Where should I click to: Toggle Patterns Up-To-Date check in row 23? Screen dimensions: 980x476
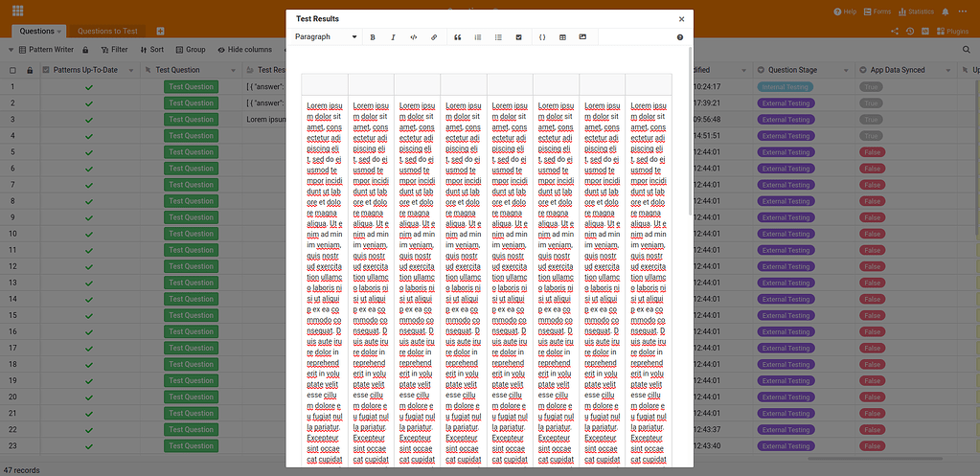[89, 446]
